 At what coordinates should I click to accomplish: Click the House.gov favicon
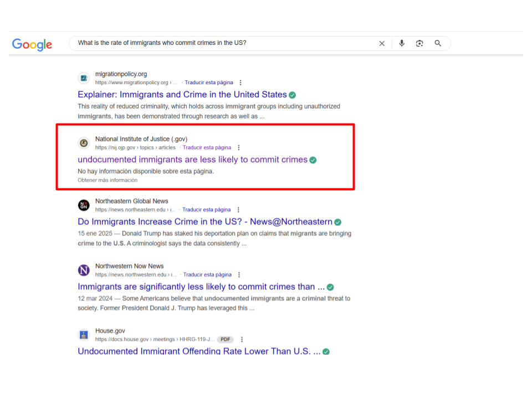click(x=84, y=335)
